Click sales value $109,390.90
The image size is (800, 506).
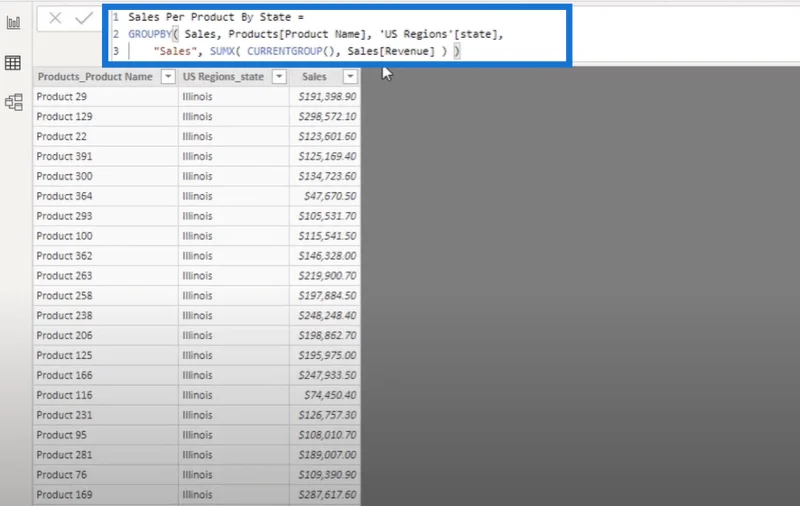click(328, 474)
